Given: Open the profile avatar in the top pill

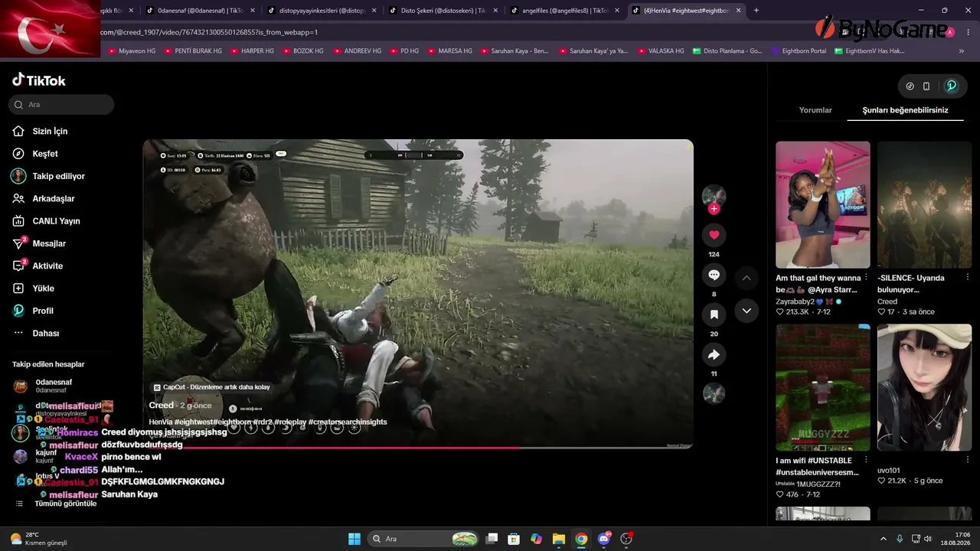Looking at the screenshot, I should coord(952,86).
